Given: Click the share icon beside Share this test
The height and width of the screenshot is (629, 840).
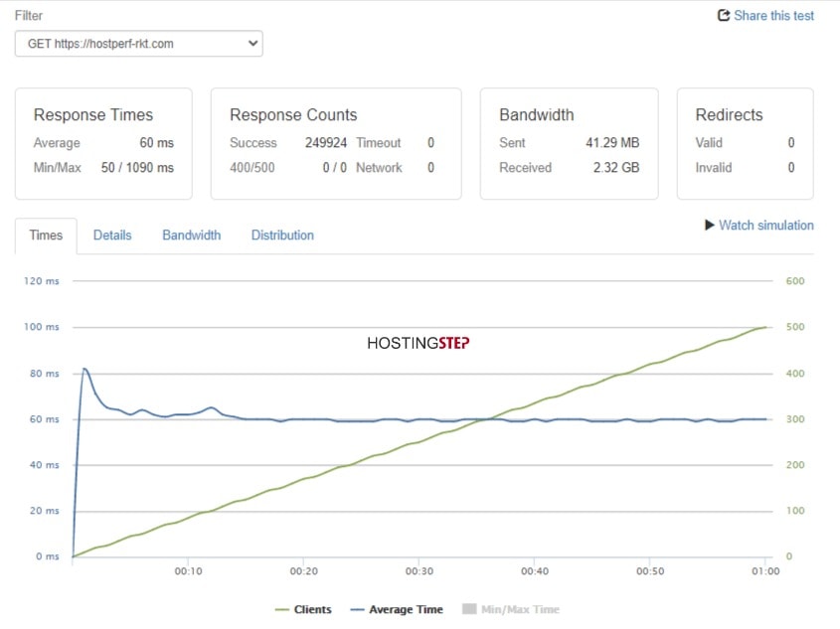Looking at the screenshot, I should coord(724,15).
